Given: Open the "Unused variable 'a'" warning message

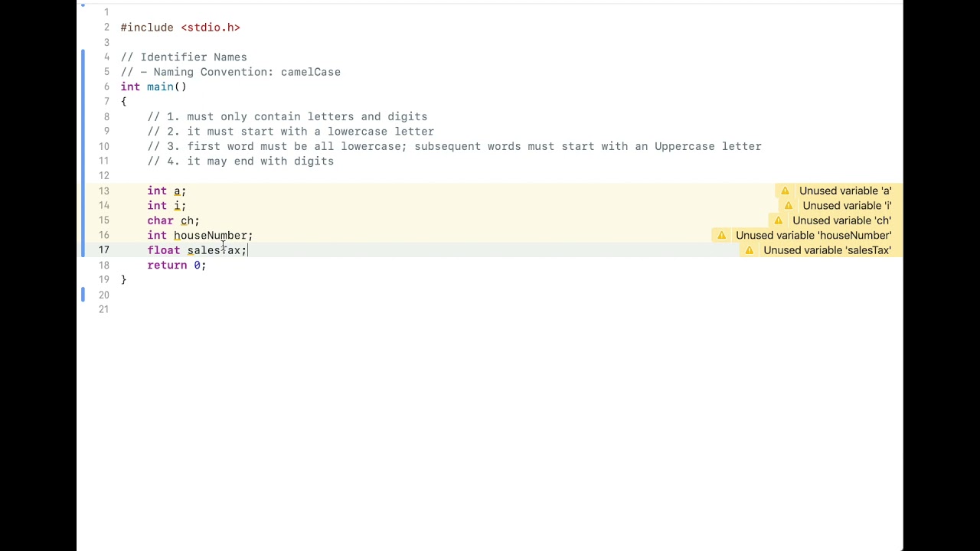Looking at the screenshot, I should pos(845,191).
